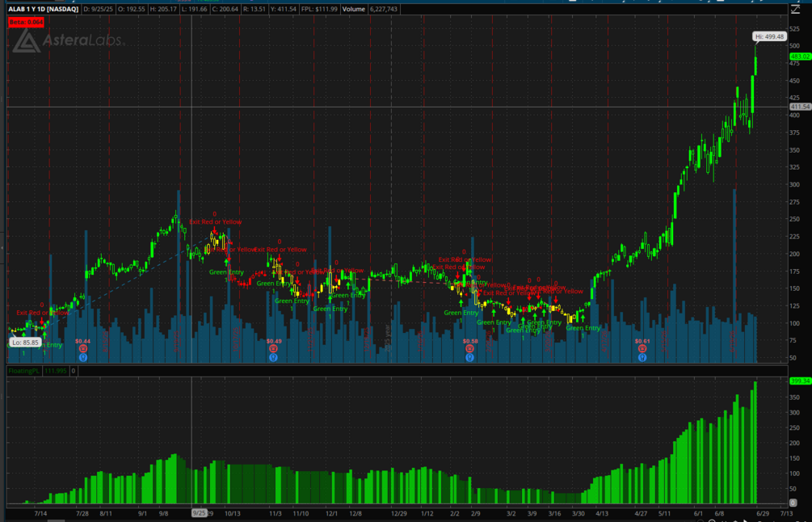Click the Hi: 499.48 price bubble

coord(769,37)
